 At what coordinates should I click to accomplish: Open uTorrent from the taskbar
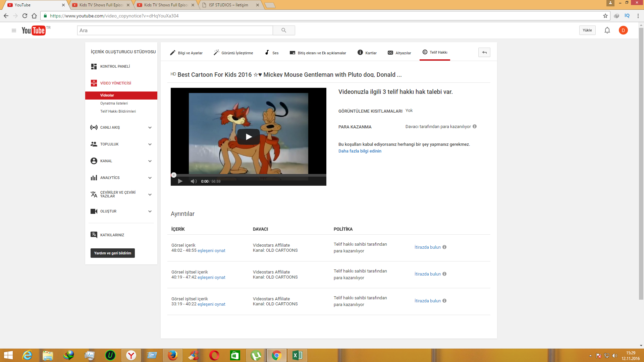256,355
